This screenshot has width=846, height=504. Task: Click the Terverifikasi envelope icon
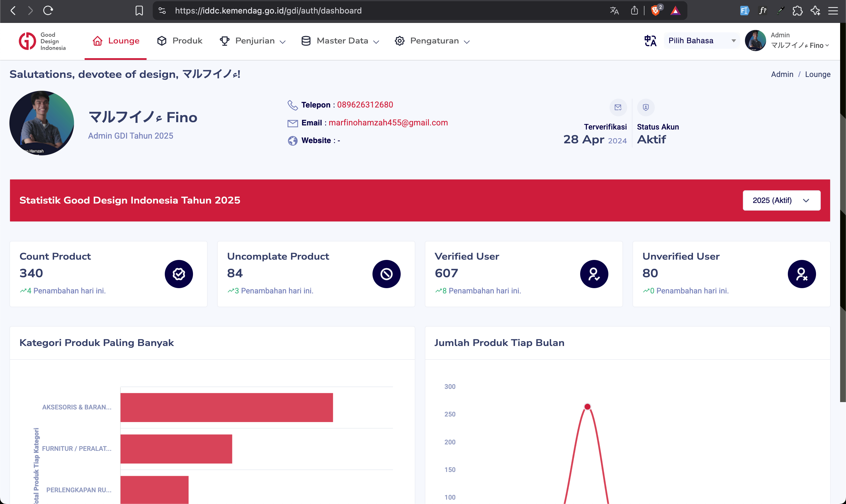click(x=618, y=107)
